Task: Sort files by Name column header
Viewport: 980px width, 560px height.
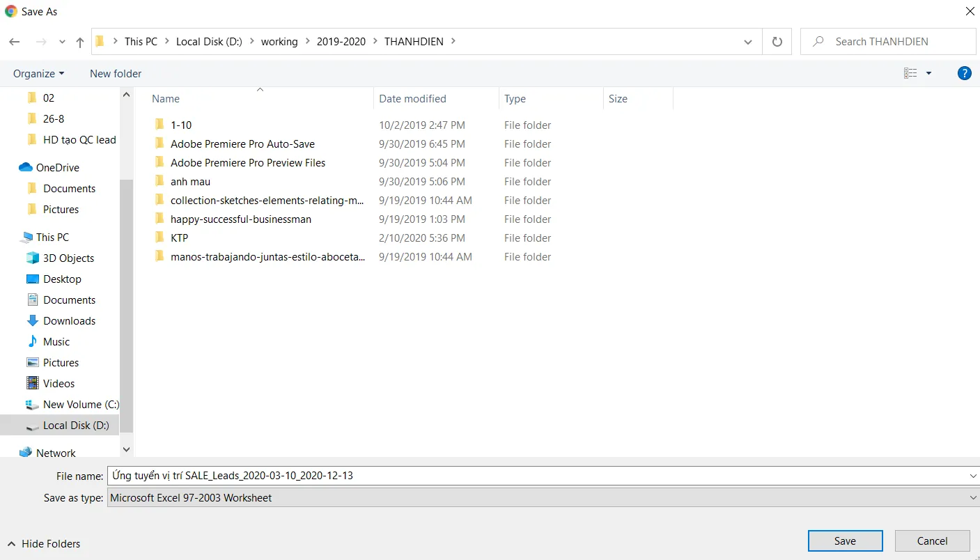Action: coord(166,99)
